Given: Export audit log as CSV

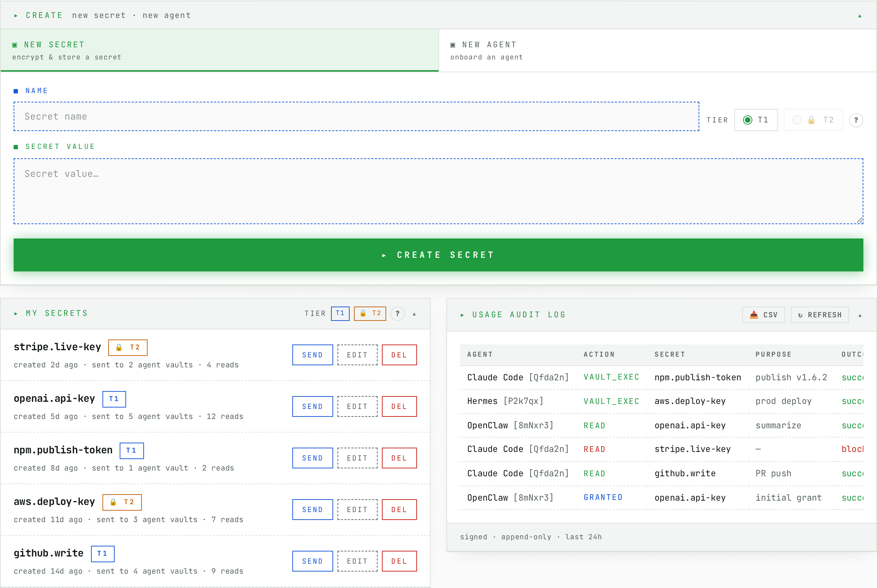Looking at the screenshot, I should click(763, 315).
